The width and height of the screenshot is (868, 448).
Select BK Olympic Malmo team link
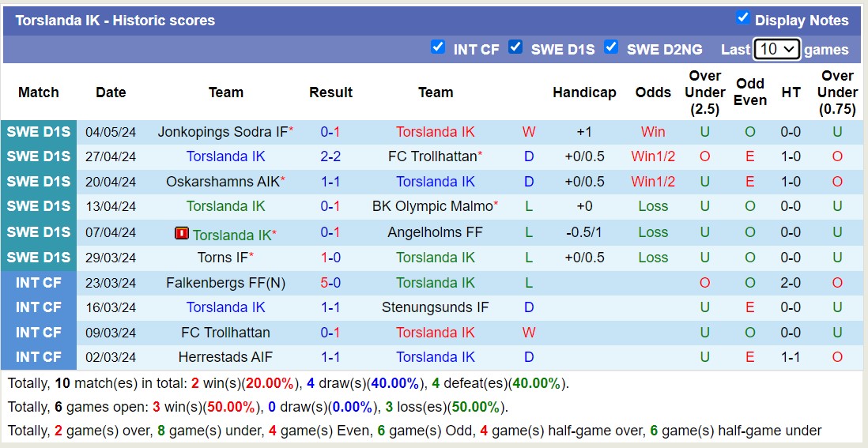coord(432,206)
